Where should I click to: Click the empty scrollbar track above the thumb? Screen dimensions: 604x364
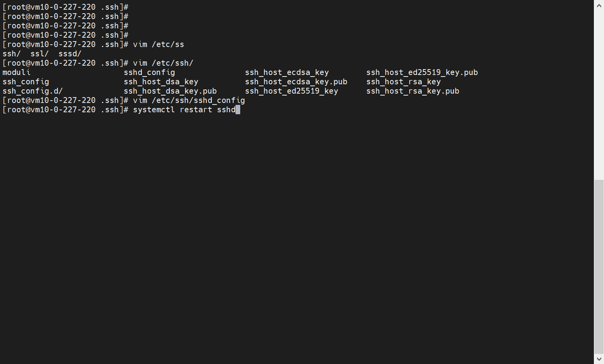pyautogui.click(x=599, y=93)
